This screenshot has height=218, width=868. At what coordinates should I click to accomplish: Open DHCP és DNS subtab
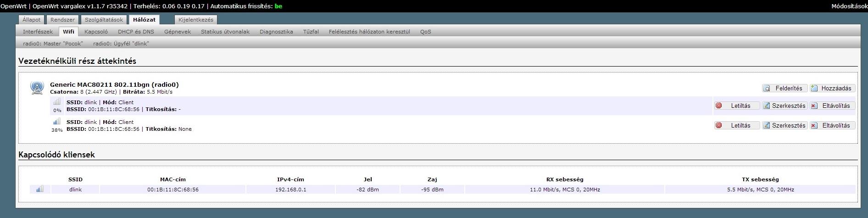[136, 32]
